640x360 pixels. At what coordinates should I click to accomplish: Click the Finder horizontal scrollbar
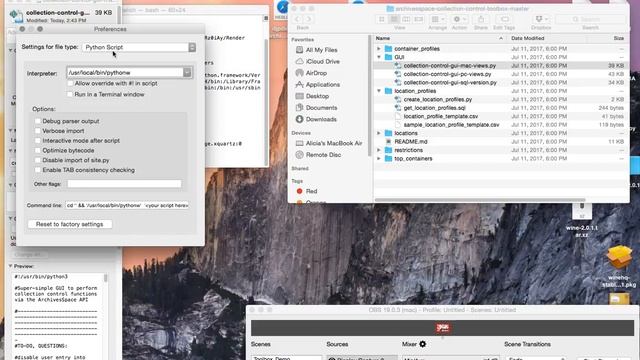pyautogui.click(x=480, y=200)
